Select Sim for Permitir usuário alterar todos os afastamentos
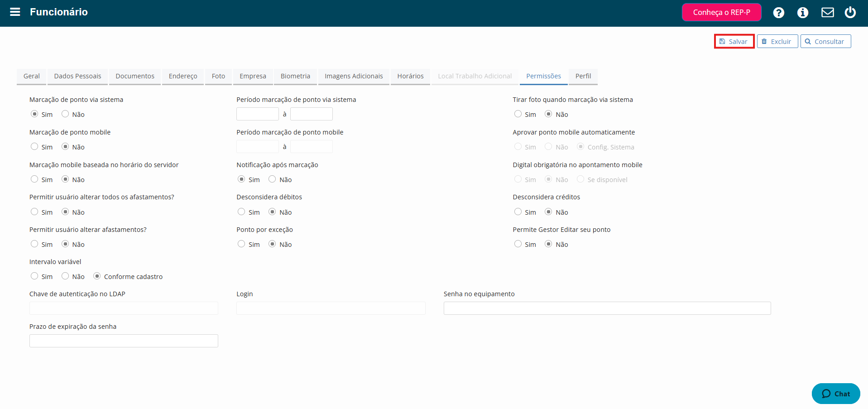Viewport: 868px width, 409px height. 34,212
